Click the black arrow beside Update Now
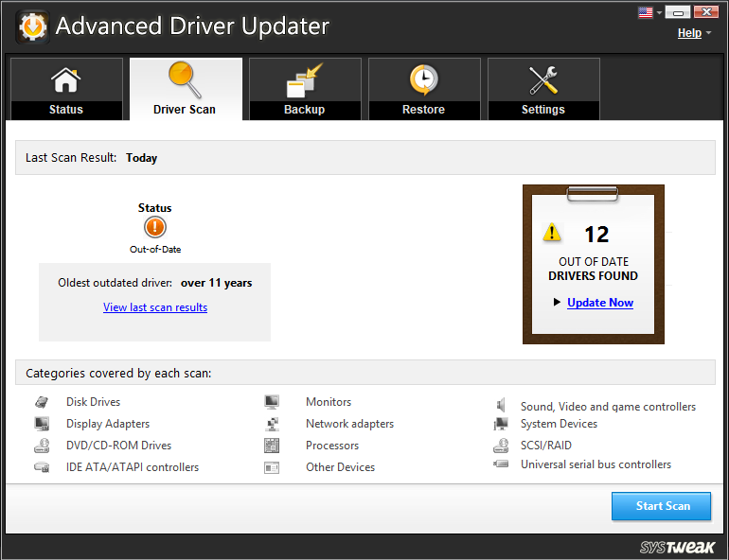 (557, 303)
